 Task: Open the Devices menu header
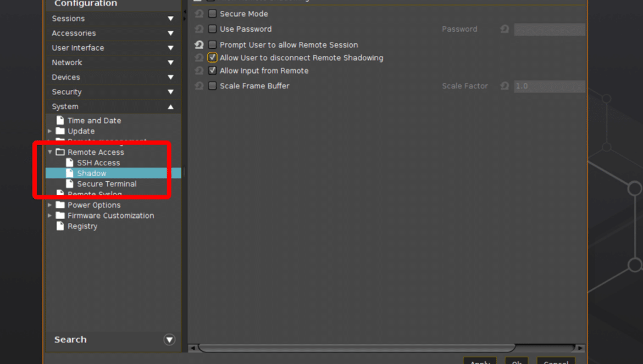113,77
